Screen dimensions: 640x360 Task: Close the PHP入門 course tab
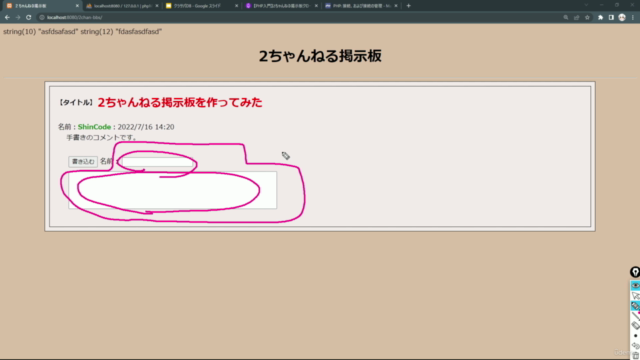316,6
